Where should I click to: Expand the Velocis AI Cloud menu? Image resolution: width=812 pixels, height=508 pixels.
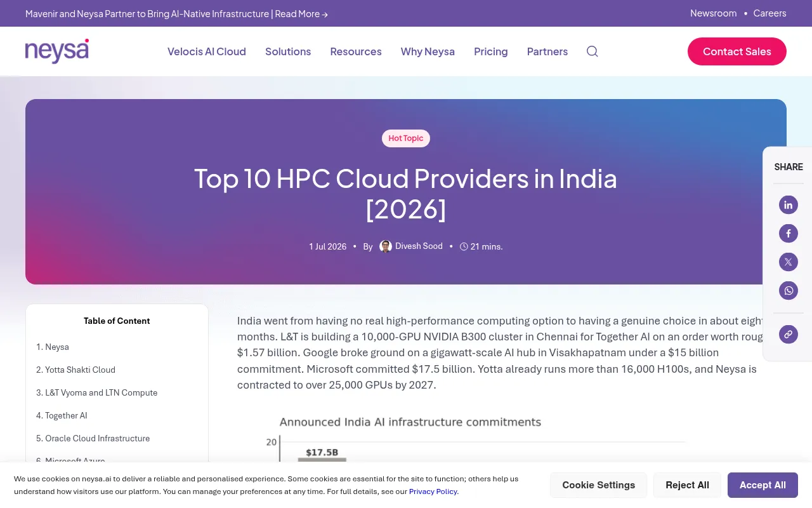point(207,51)
